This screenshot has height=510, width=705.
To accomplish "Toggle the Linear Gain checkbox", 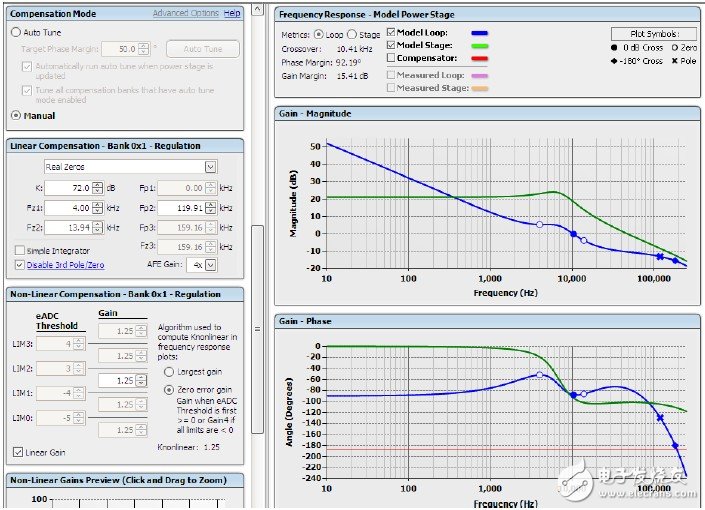I will (19, 452).
